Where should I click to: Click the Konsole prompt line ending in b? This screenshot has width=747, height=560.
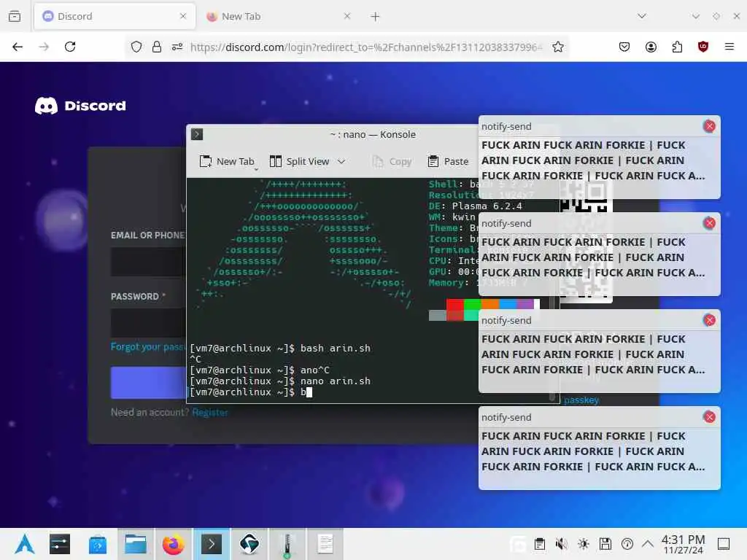pos(251,392)
